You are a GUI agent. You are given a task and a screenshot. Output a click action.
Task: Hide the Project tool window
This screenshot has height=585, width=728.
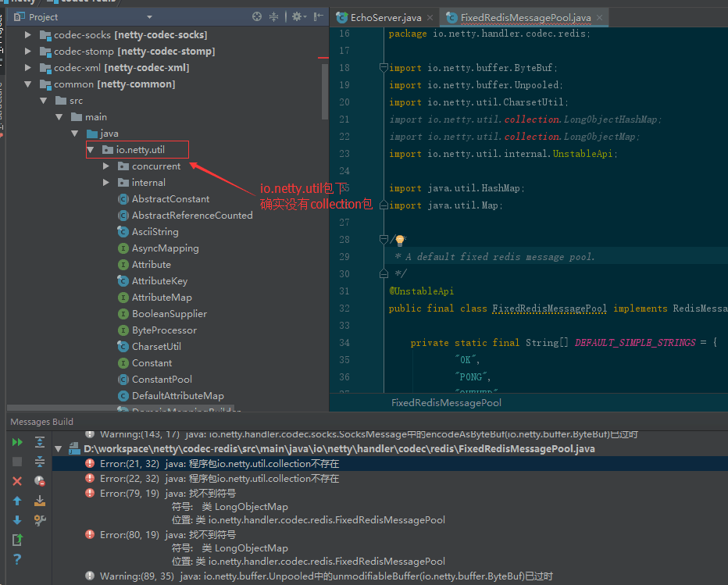[x=318, y=16]
